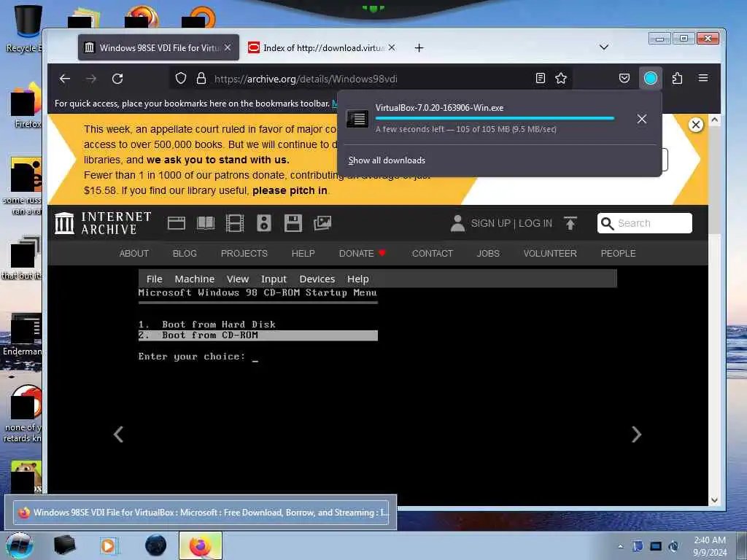Open the Internet Archive software floppy icon

(293, 223)
